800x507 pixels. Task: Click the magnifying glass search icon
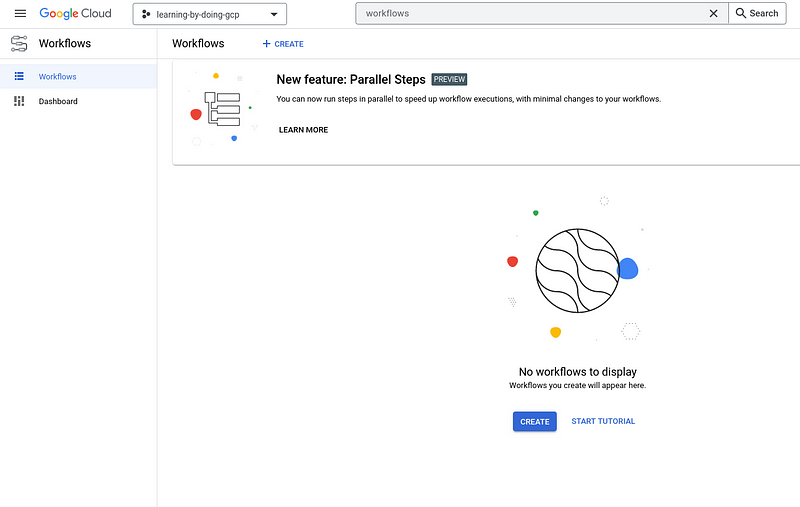coord(740,13)
